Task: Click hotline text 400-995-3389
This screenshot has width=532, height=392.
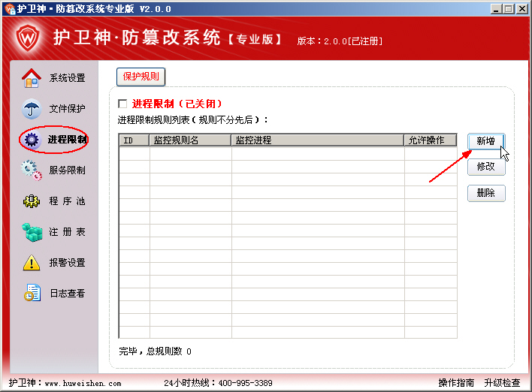Action: pos(245,383)
